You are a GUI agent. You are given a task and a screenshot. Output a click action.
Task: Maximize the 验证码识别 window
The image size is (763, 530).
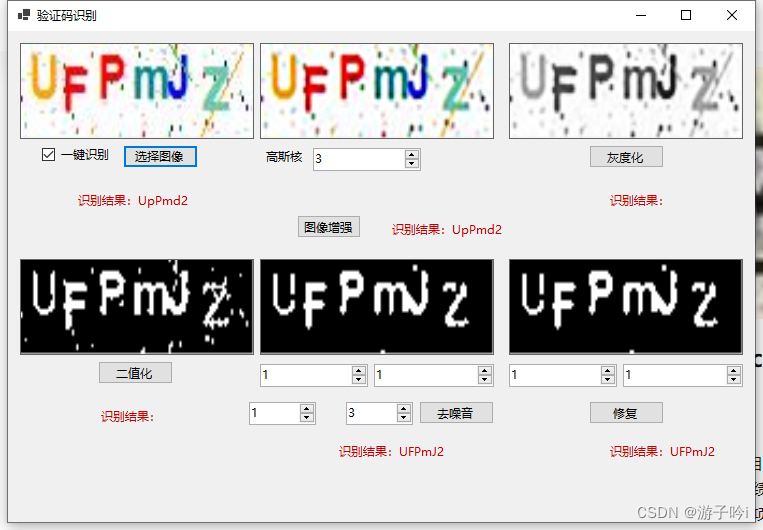(x=686, y=16)
